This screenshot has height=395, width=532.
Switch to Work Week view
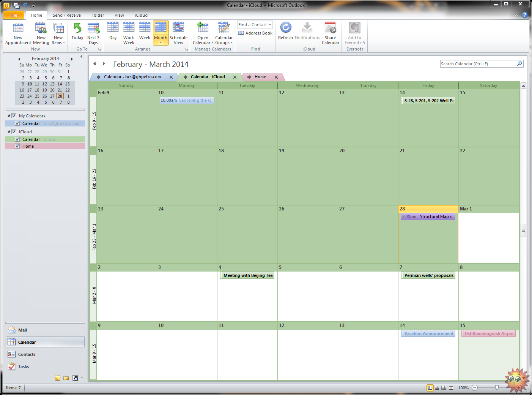pos(129,33)
